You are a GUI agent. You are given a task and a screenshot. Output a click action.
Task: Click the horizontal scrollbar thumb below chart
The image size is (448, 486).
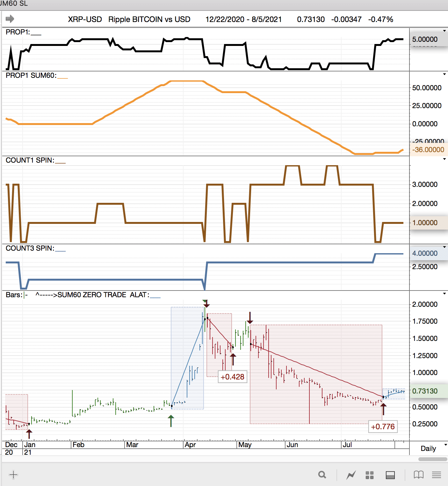[x=433, y=459]
